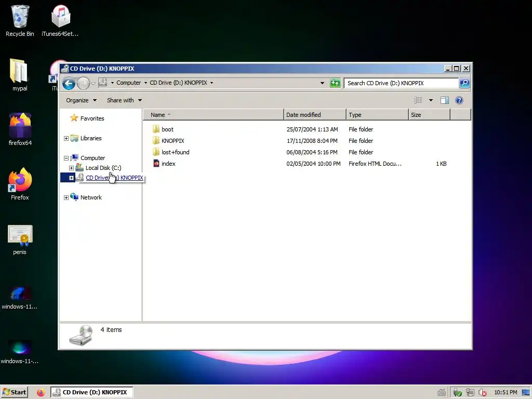
Task: Sort by the Type column header
Action: (377, 115)
